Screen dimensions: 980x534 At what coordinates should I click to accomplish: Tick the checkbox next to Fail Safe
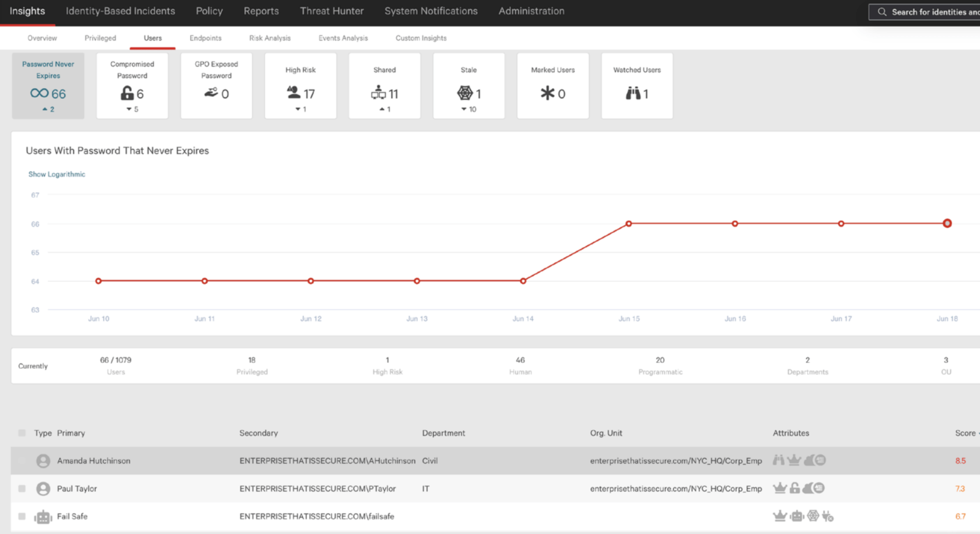21,516
